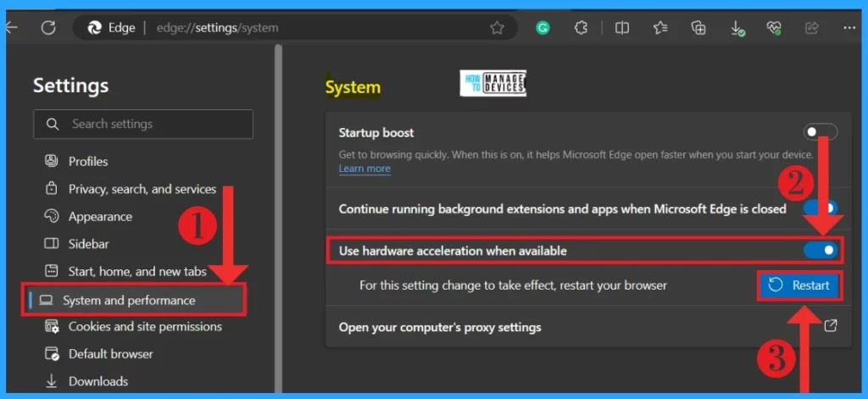
Task: Click Open your computer's proxy settings
Action: tap(440, 328)
